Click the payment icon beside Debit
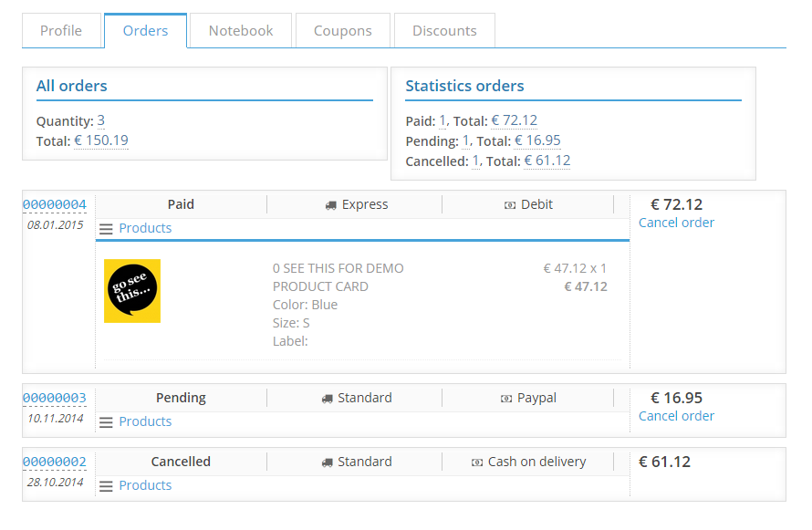Image resolution: width=812 pixels, height=530 pixels. pos(510,205)
